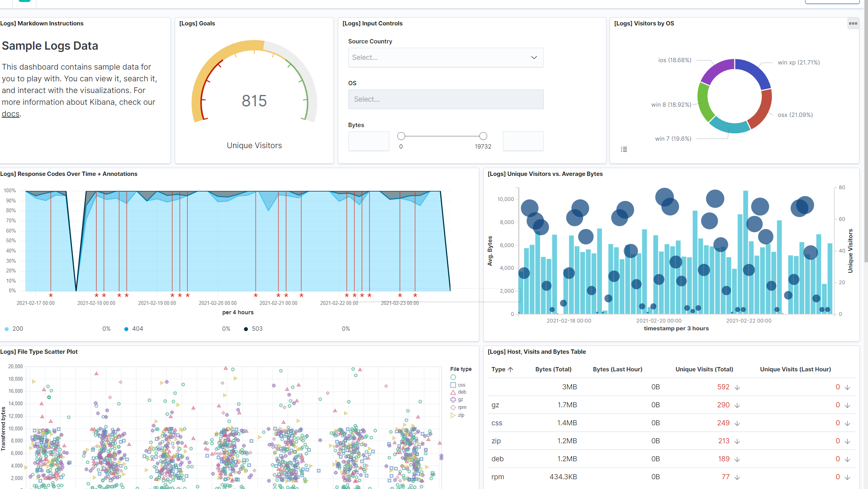Viewport: 868px width, 489px height.
Task: Toggle the zip file type in legend
Action: coord(457,415)
